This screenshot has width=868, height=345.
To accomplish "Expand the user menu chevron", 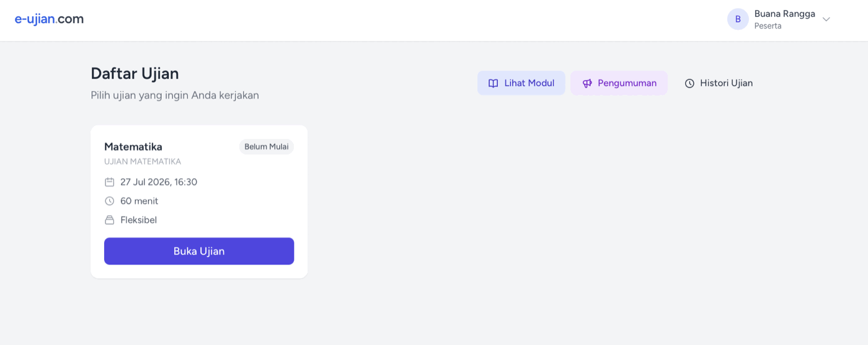I will [826, 19].
